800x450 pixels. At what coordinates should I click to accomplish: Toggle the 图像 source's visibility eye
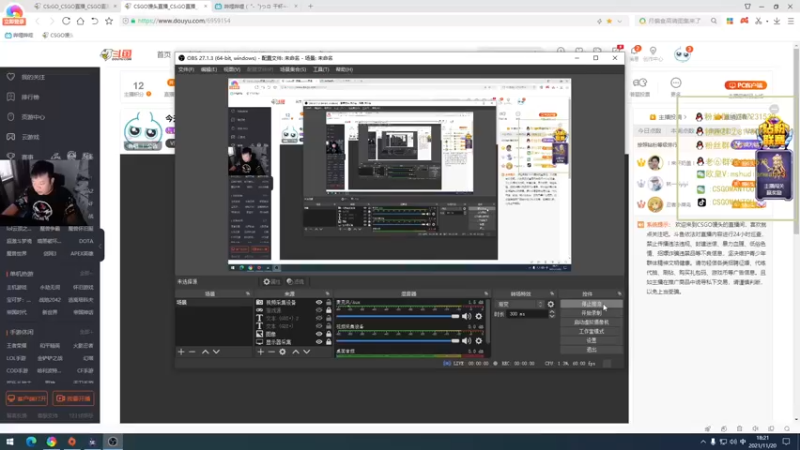click(319, 334)
